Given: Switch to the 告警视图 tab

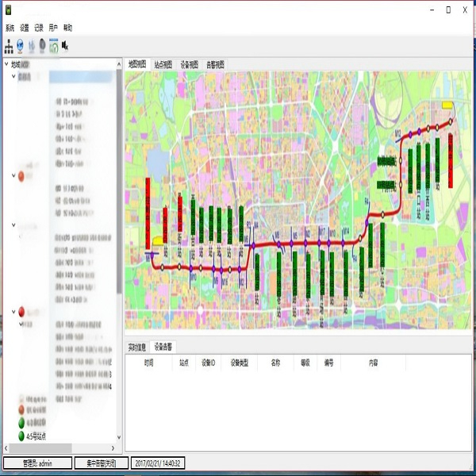Looking at the screenshot, I should click(215, 63).
